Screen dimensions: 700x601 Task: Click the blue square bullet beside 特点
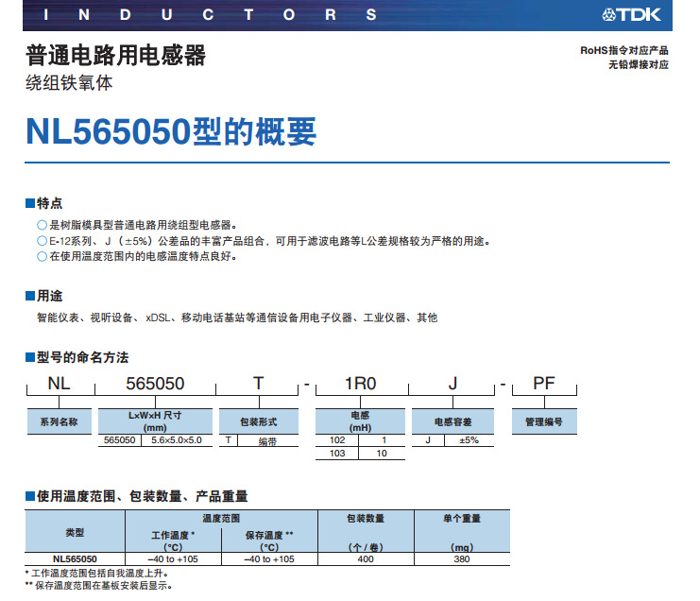[29, 203]
